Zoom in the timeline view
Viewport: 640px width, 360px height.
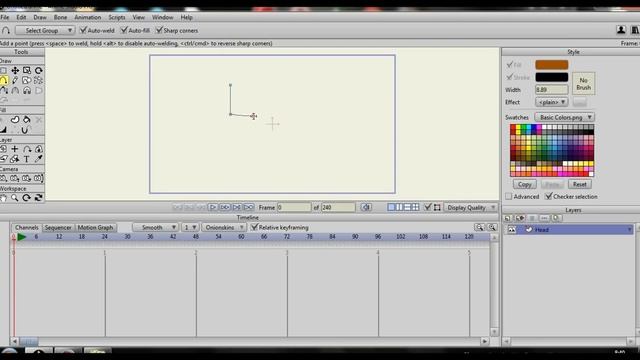point(492,227)
